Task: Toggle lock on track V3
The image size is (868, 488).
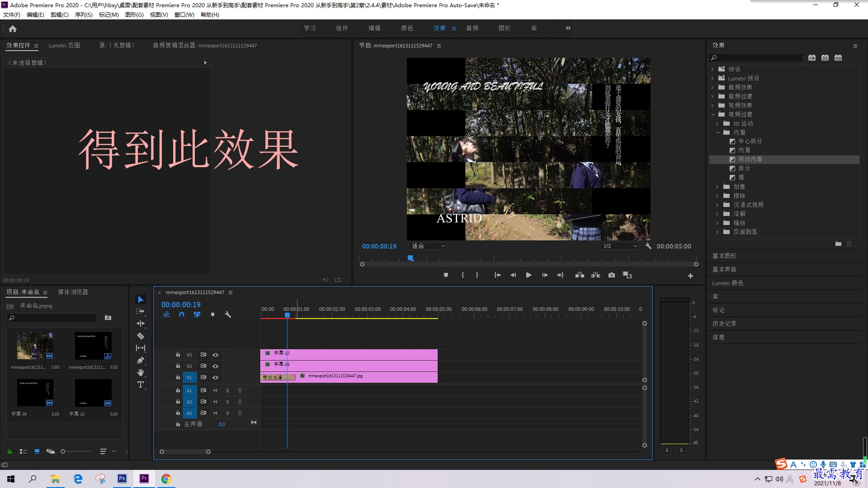Action: [x=178, y=355]
